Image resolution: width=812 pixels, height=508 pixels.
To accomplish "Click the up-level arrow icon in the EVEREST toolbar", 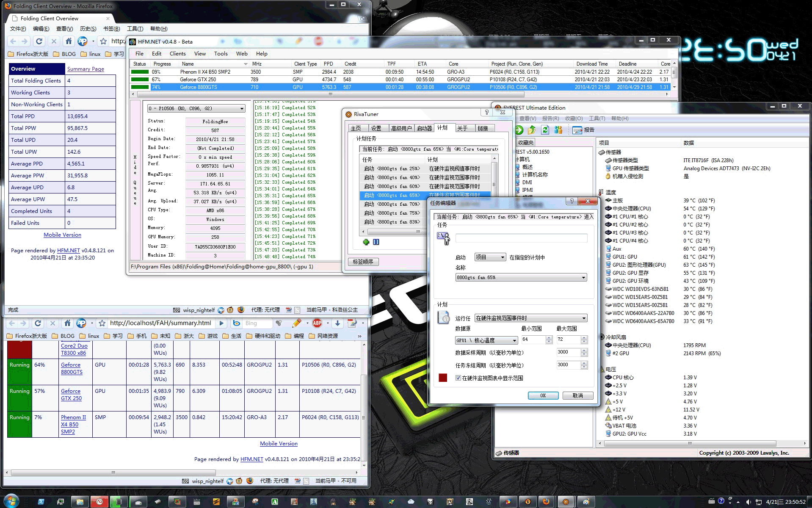I will point(532,130).
